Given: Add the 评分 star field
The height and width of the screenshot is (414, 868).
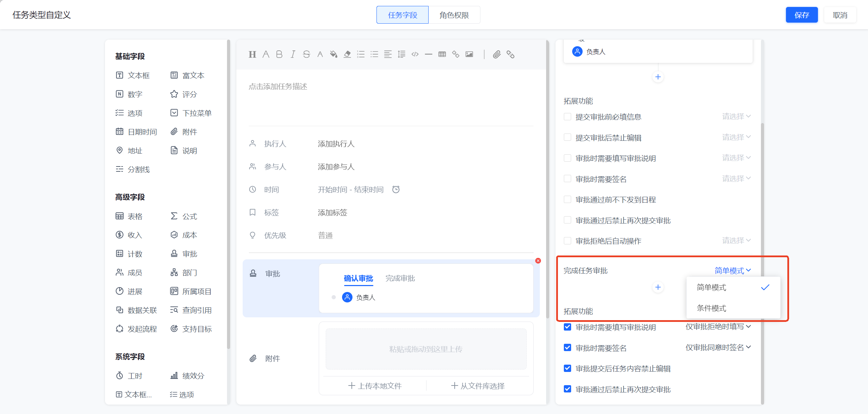Looking at the screenshot, I should point(184,94).
